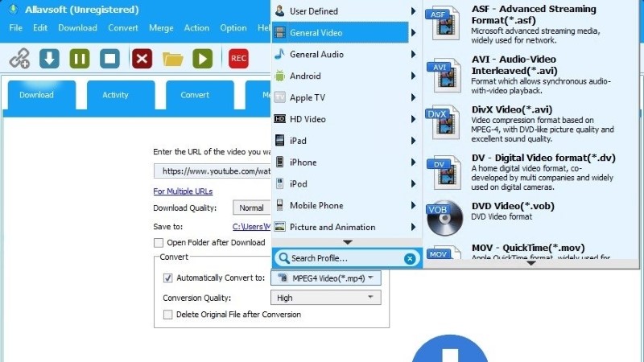Select MOV QuickTime (*.mov) entry
644x362 pixels.
tap(530, 252)
